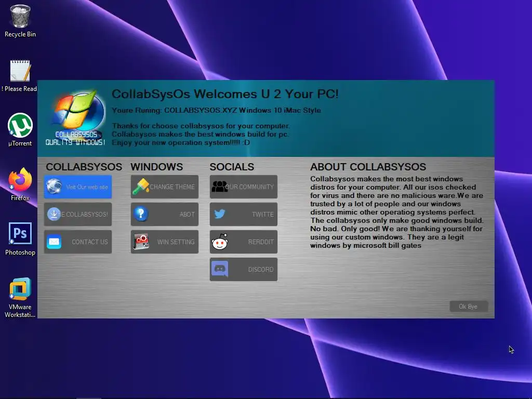Click the SOCIALS section heading
532x399 pixels.
(x=232, y=167)
